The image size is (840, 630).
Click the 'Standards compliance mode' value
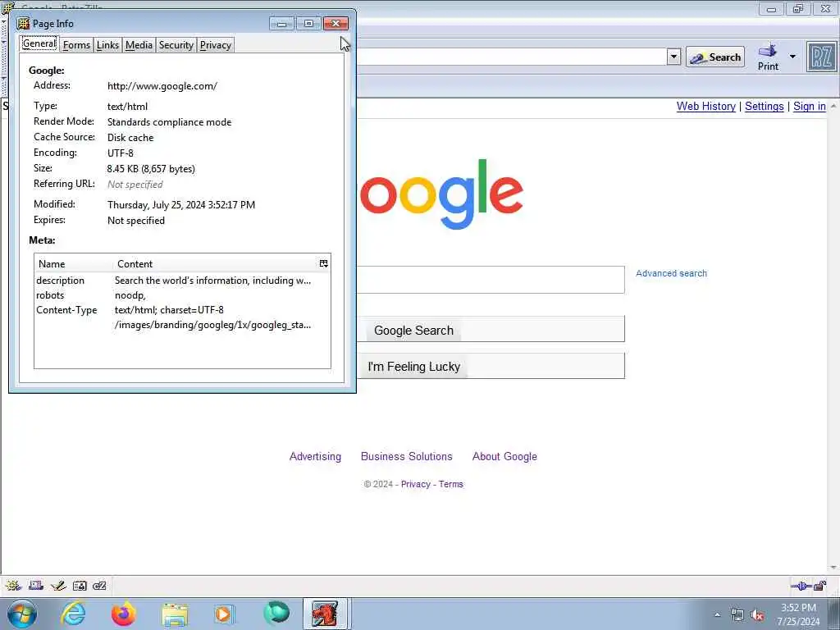tap(169, 121)
